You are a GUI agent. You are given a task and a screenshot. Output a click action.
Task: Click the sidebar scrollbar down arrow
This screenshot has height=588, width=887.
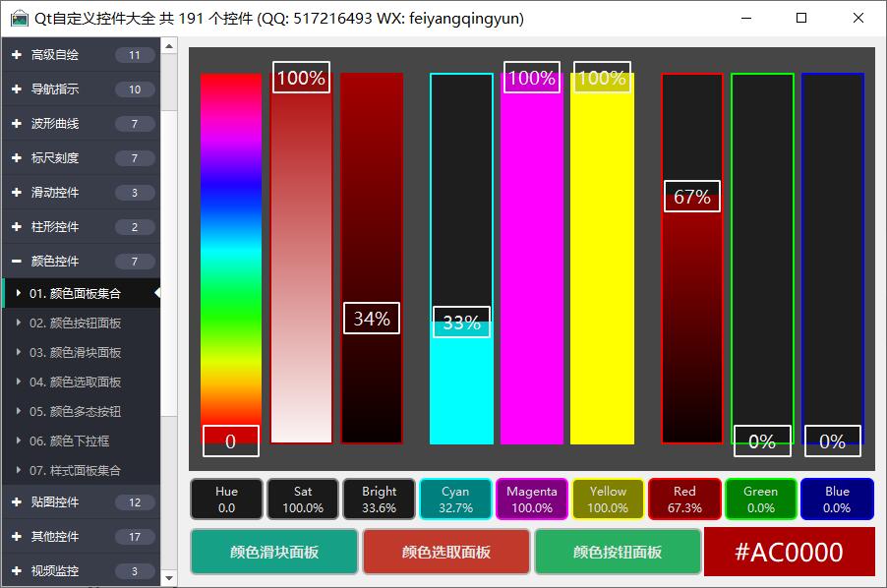[169, 578]
